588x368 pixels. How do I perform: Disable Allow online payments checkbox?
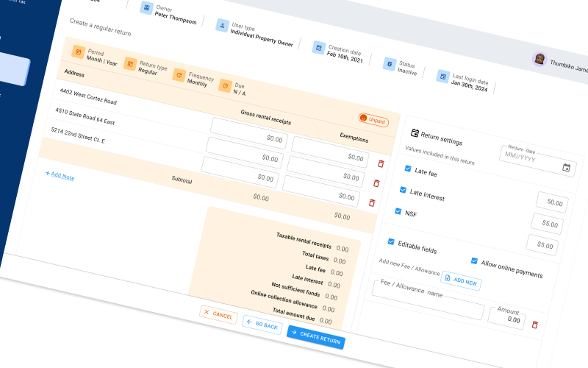(474, 261)
